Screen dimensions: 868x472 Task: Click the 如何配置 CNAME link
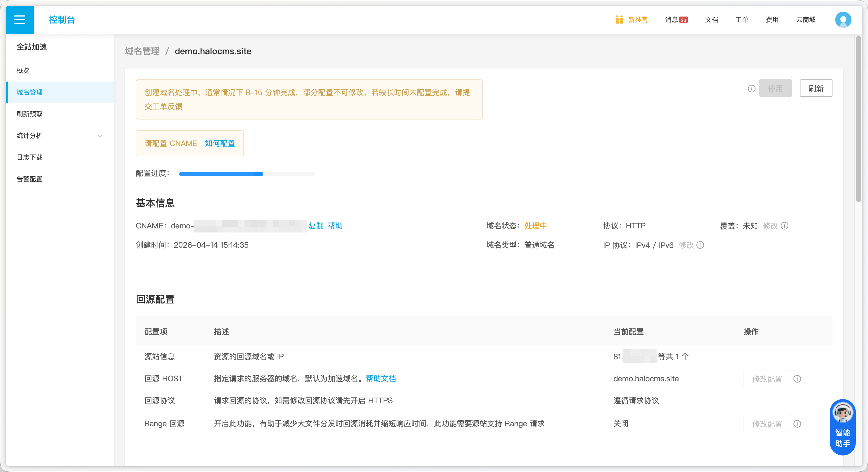[x=220, y=143]
